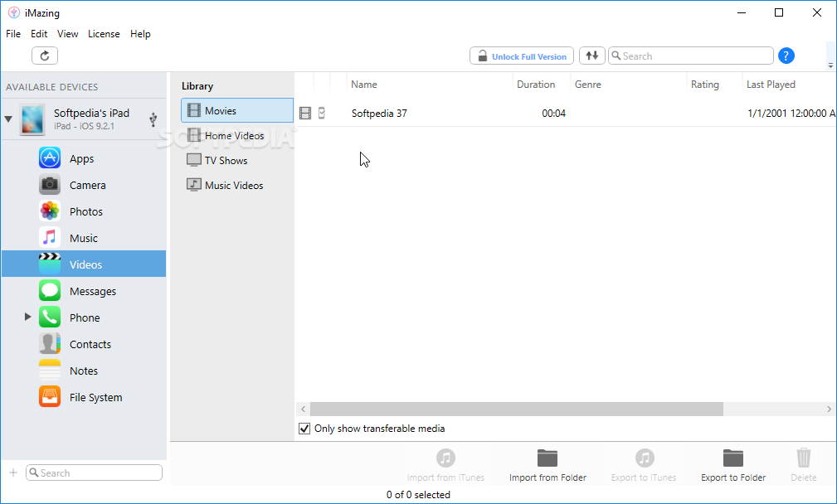This screenshot has height=504, width=837.
Task: Open the View menu
Action: [x=68, y=34]
